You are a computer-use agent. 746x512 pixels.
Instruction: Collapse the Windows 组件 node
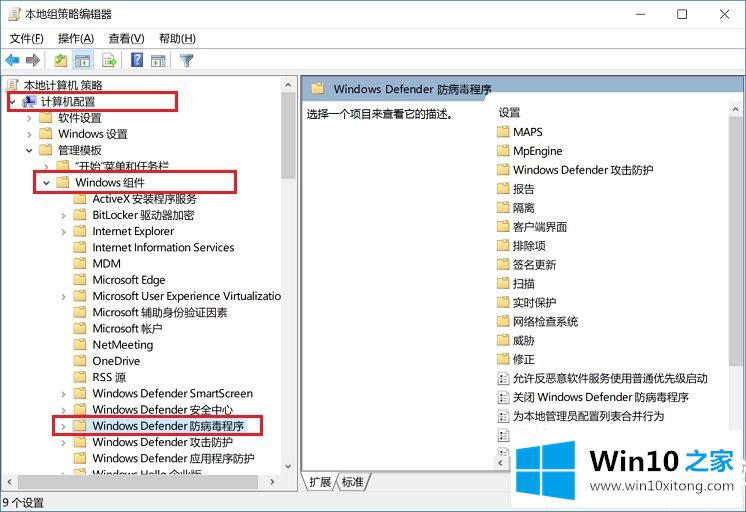pos(46,183)
